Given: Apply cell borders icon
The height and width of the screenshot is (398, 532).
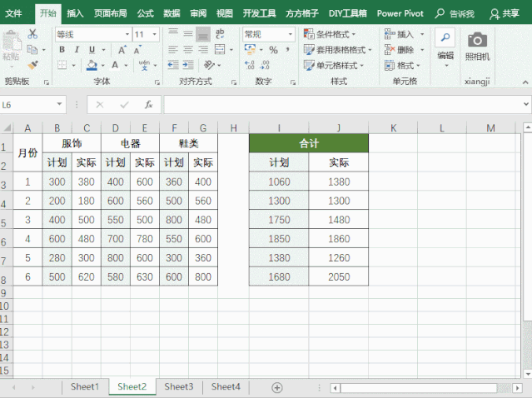Looking at the screenshot, I should tap(62, 64).
